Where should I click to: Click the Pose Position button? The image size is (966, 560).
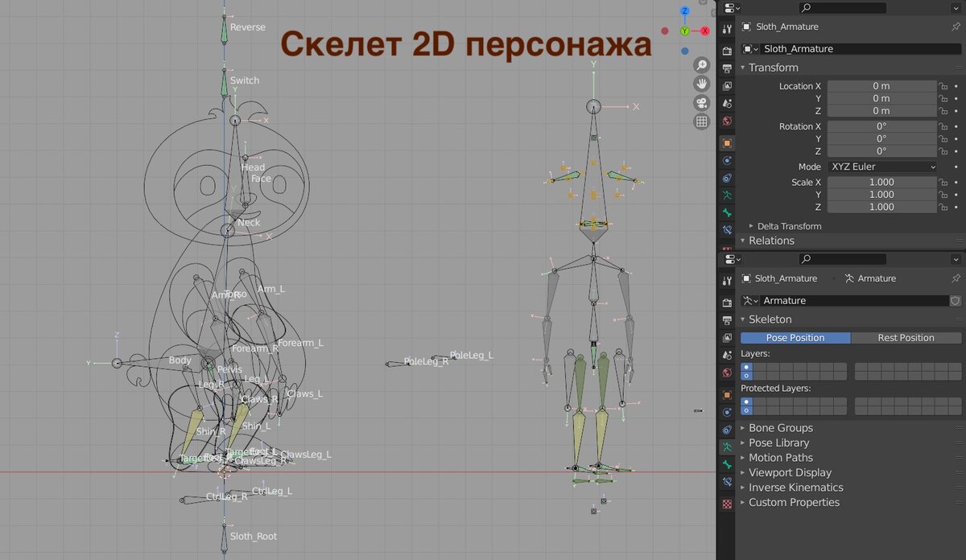795,337
